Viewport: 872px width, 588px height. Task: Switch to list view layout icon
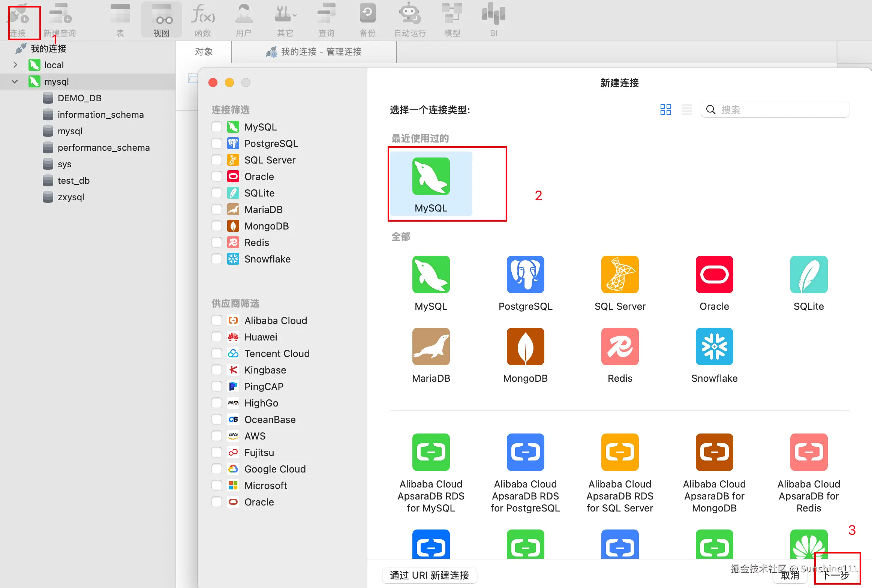pos(686,110)
